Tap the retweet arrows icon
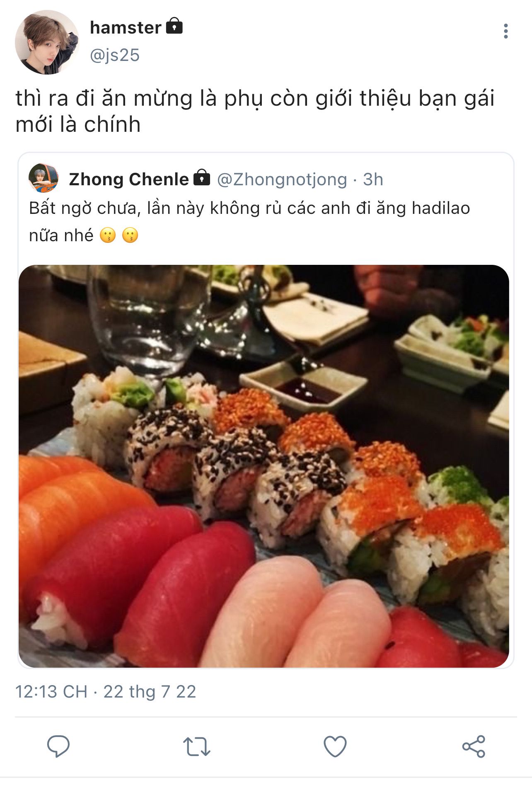 [197, 746]
